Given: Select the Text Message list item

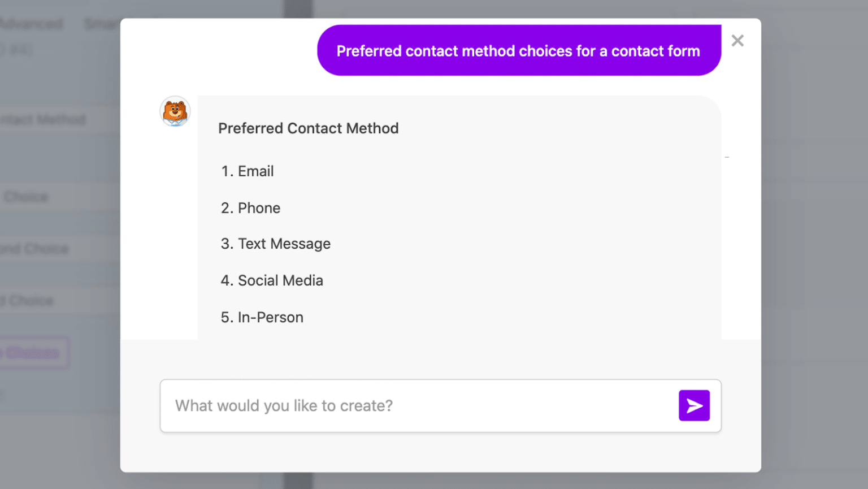Looking at the screenshot, I should [x=284, y=244].
